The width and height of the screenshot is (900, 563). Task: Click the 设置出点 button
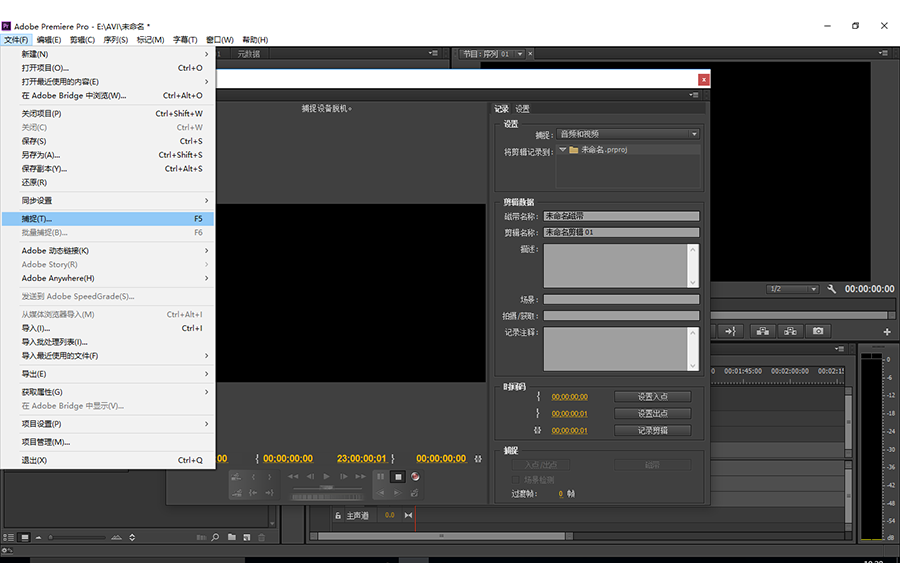point(653,413)
